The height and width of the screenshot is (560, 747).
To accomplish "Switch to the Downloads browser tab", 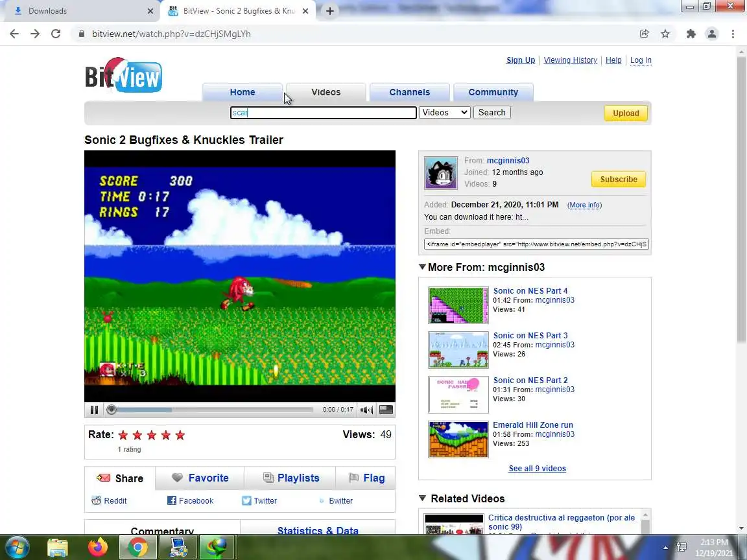I will pos(80,11).
